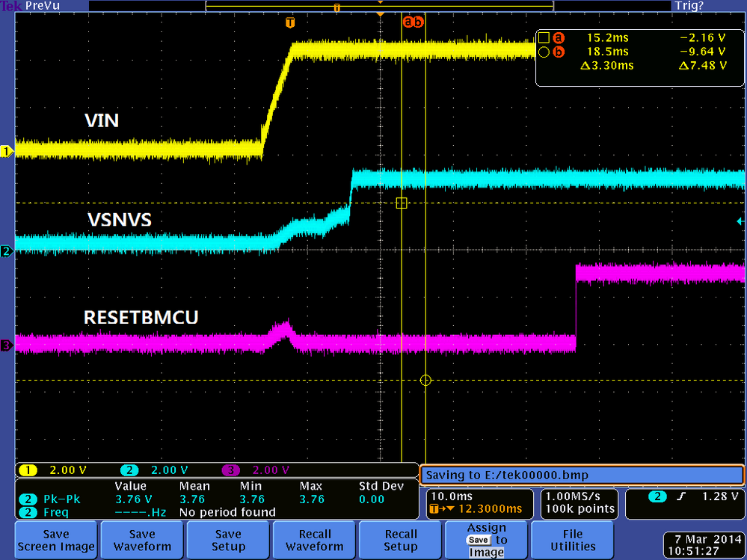The height and width of the screenshot is (560, 747).
Task: Select the yellow channel 1 marker
Action: click(x=7, y=151)
